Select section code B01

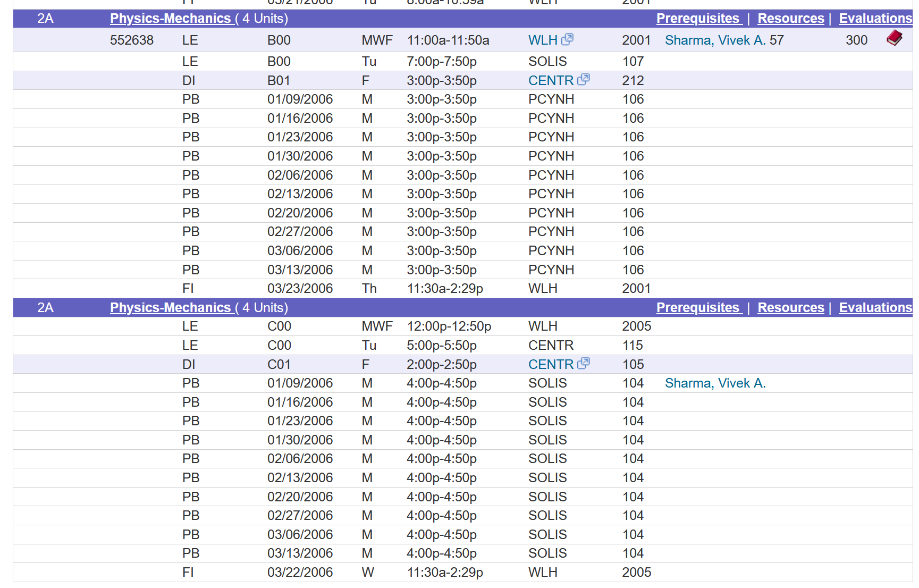coord(279,81)
